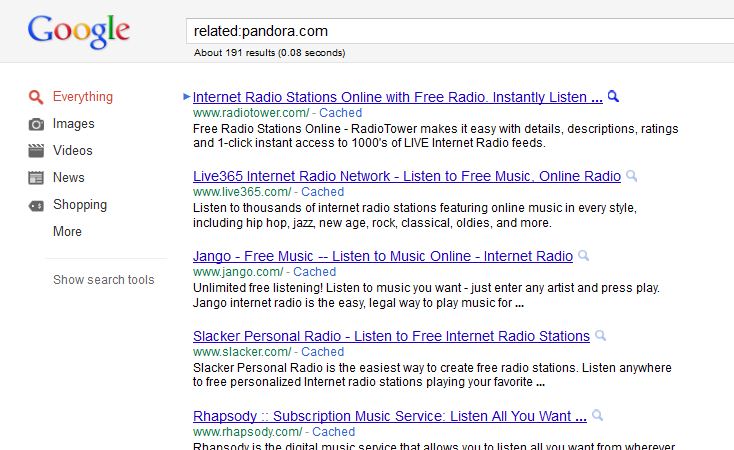Click the snippet starting 'Rhapsody is the digital music service'

[x=434, y=446]
